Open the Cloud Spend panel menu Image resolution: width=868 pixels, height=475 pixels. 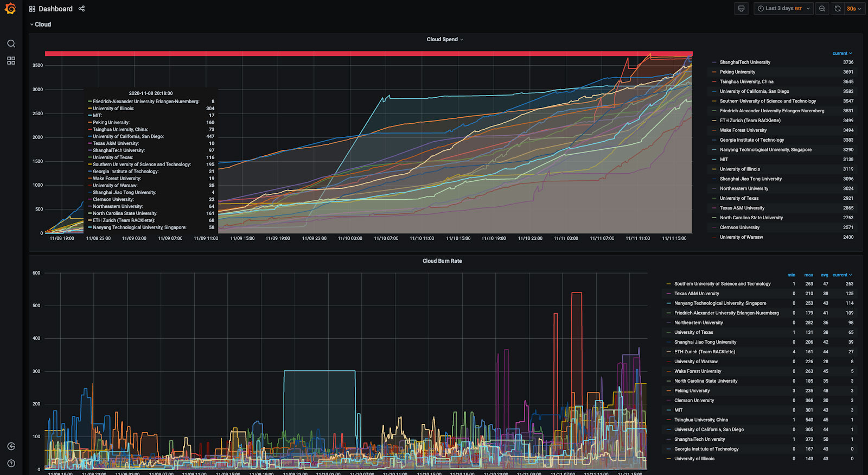pos(445,39)
